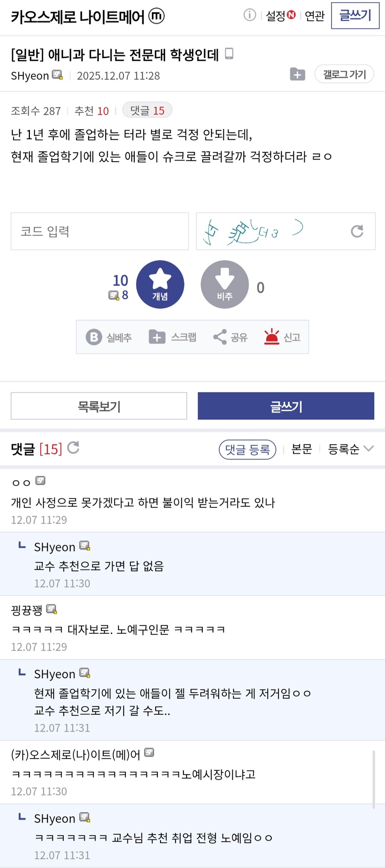Open the gallery info icon next to 설정
Screen dimensions: 385x868
coord(249,15)
